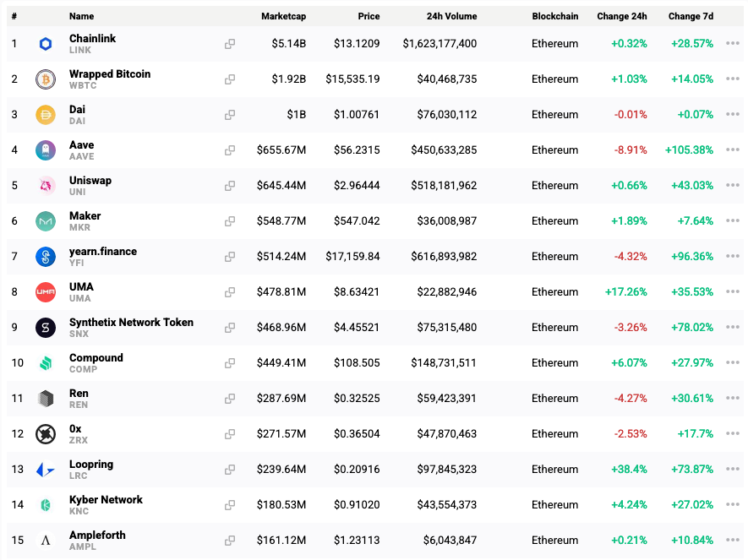Select Aave's +105.38% seven-day change

coord(690,150)
